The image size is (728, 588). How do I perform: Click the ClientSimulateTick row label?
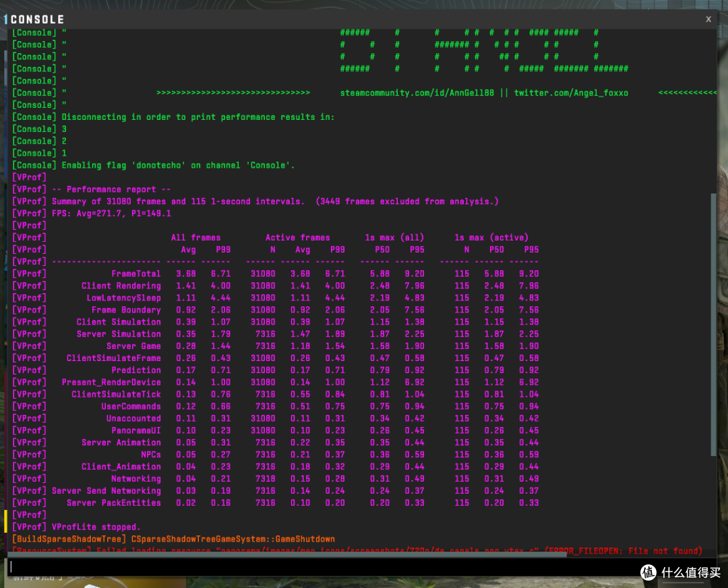pyautogui.click(x=116, y=395)
